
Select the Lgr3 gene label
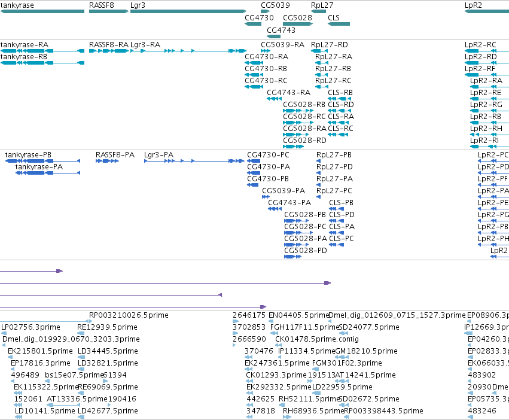[x=138, y=5]
